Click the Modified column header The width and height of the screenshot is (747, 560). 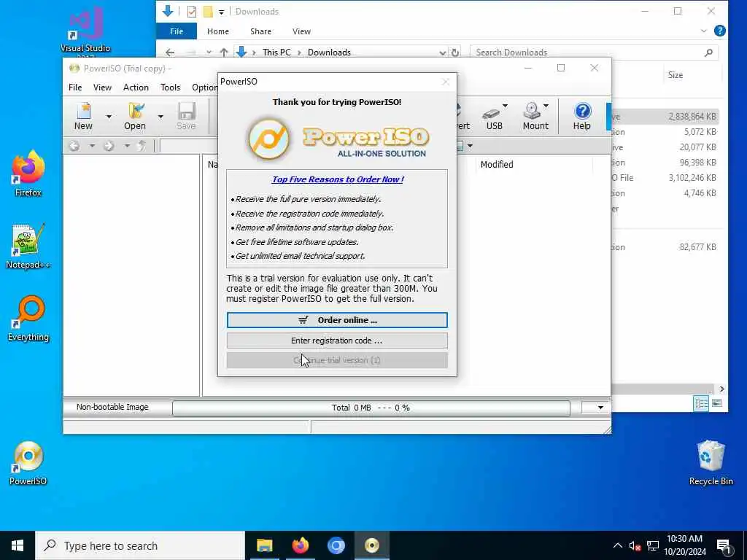tap(497, 164)
